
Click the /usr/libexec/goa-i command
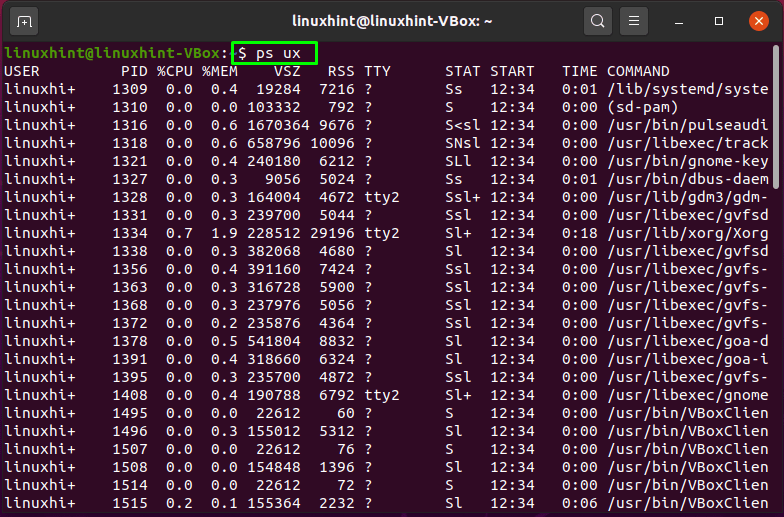(688, 360)
